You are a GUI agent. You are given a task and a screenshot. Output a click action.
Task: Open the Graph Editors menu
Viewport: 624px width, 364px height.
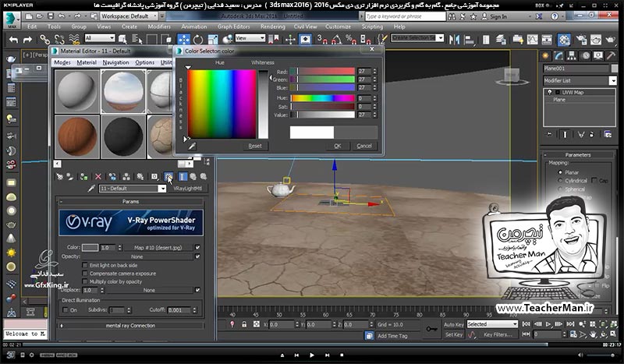point(233,27)
